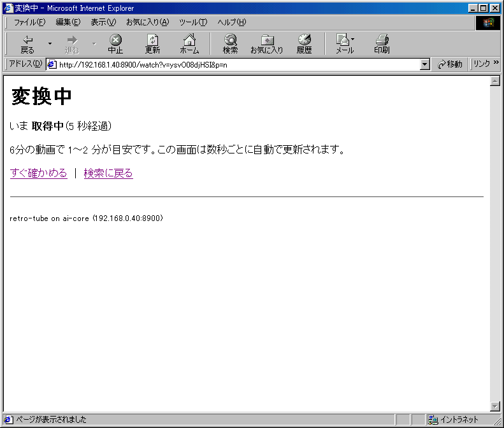Show the 履歴 history toolbar button

coord(304,44)
